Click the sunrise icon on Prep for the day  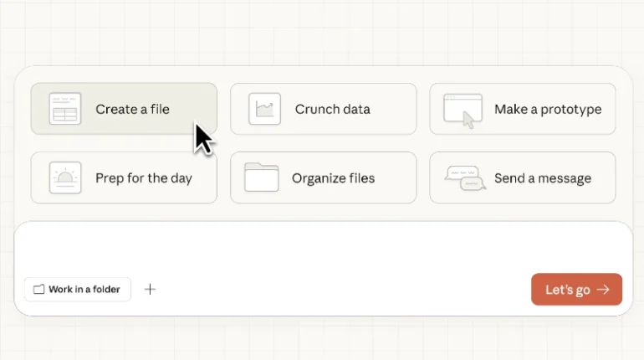click(x=64, y=177)
